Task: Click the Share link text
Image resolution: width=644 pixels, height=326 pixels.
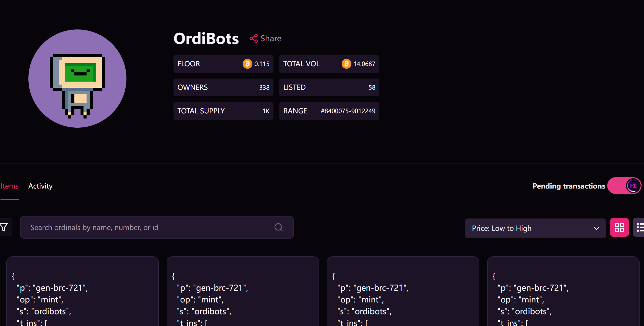Action: (271, 38)
